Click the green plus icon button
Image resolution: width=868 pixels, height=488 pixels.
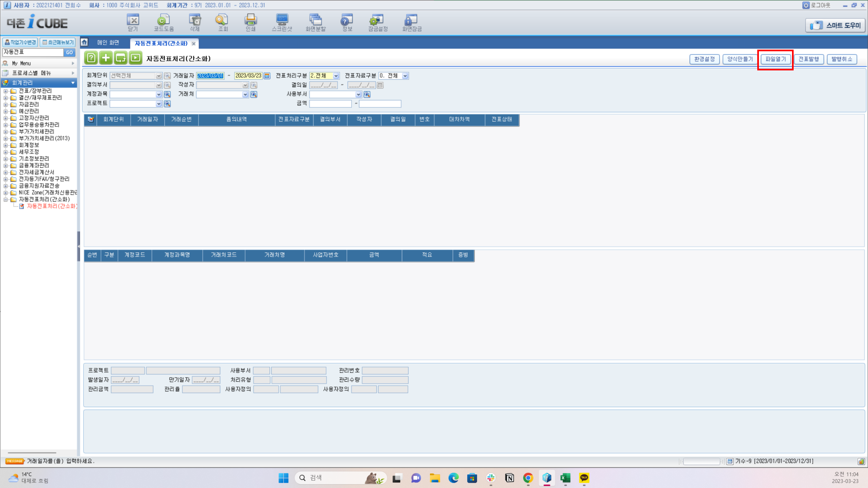[x=106, y=58]
